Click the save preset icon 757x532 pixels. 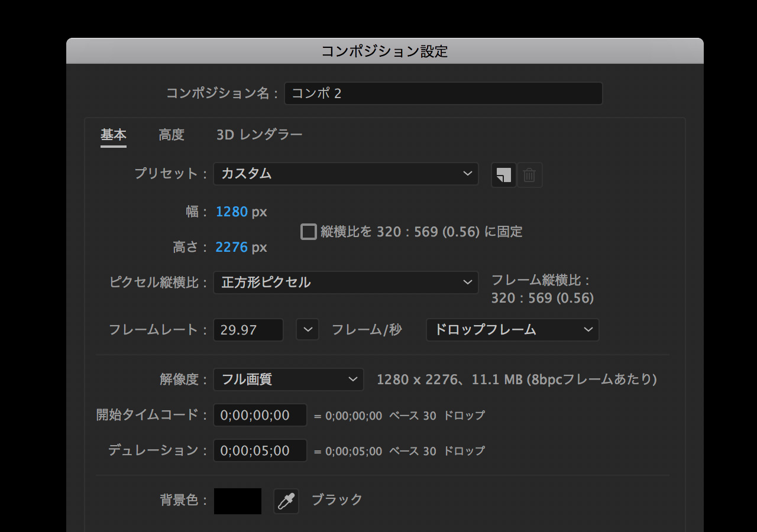point(503,175)
